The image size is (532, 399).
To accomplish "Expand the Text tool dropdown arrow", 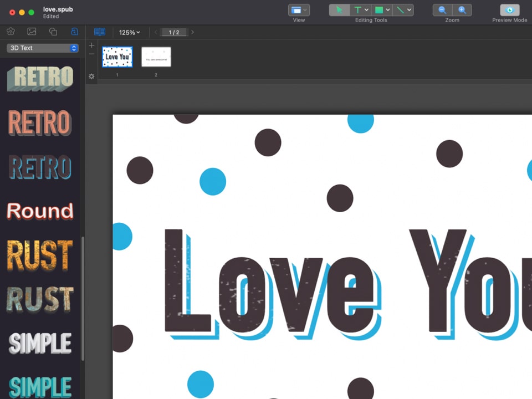I will pos(366,9).
